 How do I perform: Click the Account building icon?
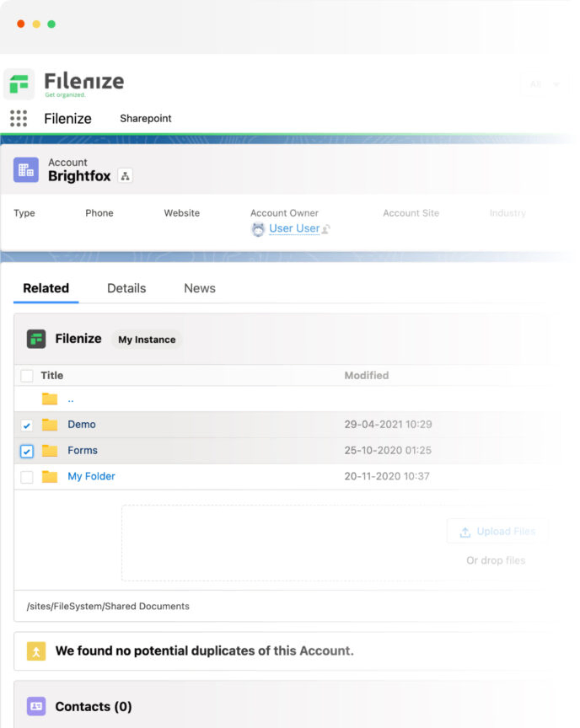click(26, 170)
